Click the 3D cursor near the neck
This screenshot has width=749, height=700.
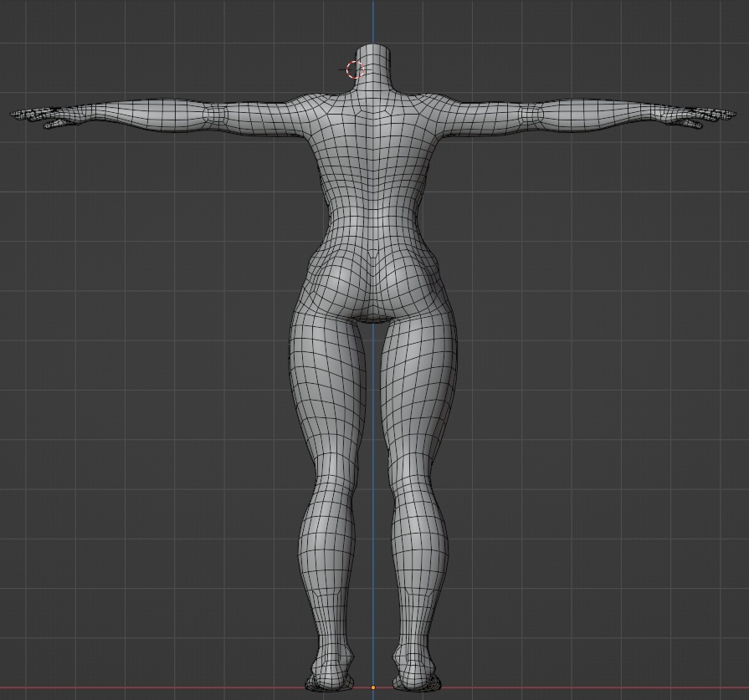pos(354,69)
